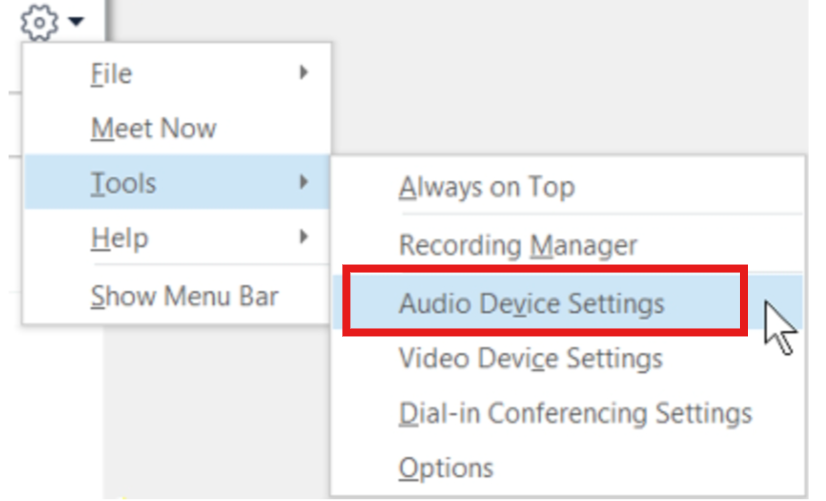Click the underlined T in Tools

(x=97, y=183)
